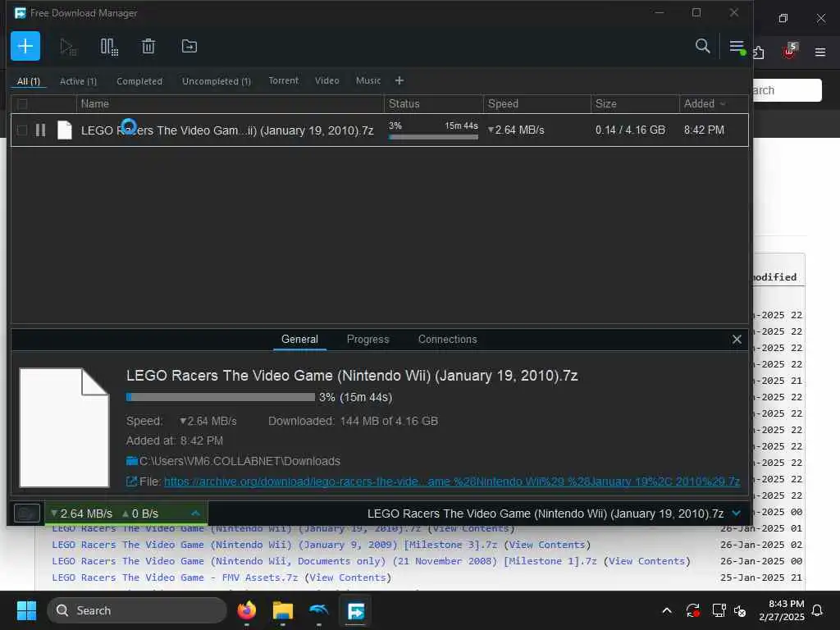Viewport: 840px width, 630px height.
Task: Toggle sort arrow on Added column
Action: click(723, 104)
